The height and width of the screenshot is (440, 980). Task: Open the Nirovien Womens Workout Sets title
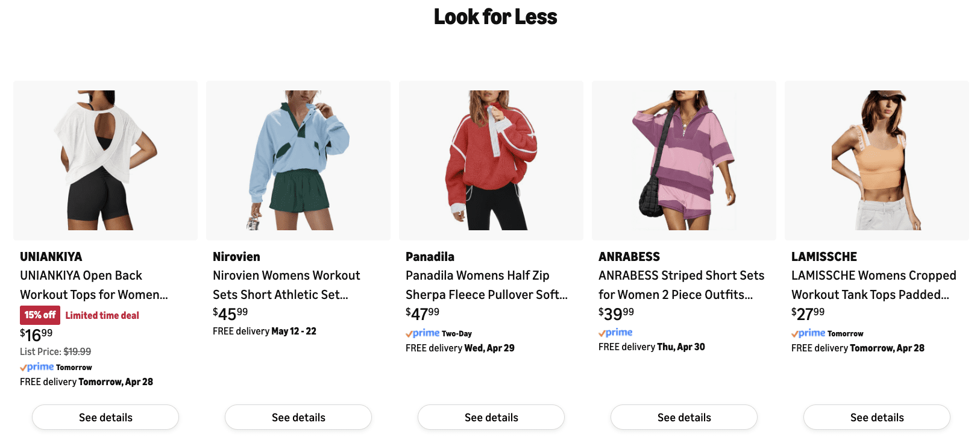pyautogui.click(x=286, y=285)
